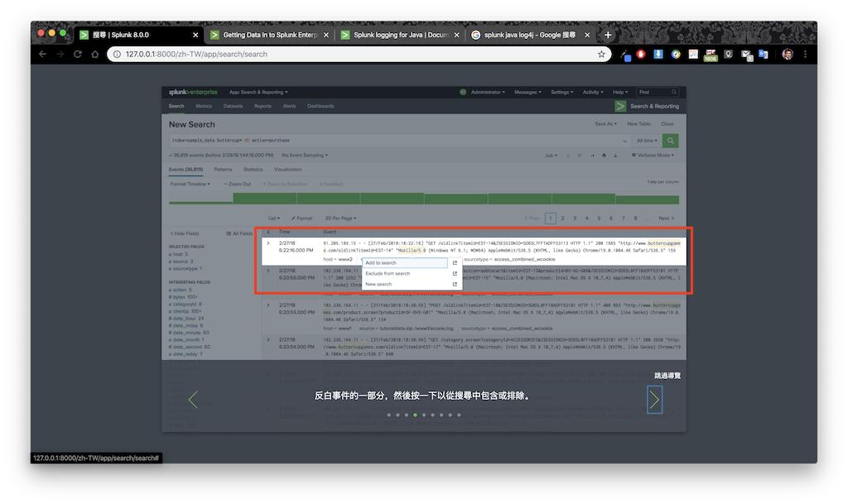Click the splunk>enterprise logo
This screenshot has width=848, height=504.
click(193, 93)
